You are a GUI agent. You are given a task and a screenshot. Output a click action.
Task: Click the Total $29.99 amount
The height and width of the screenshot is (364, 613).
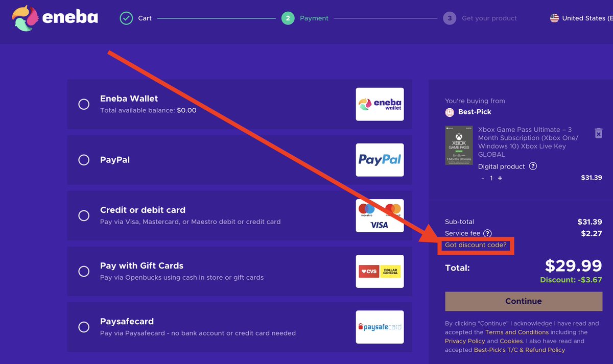pyautogui.click(x=574, y=265)
